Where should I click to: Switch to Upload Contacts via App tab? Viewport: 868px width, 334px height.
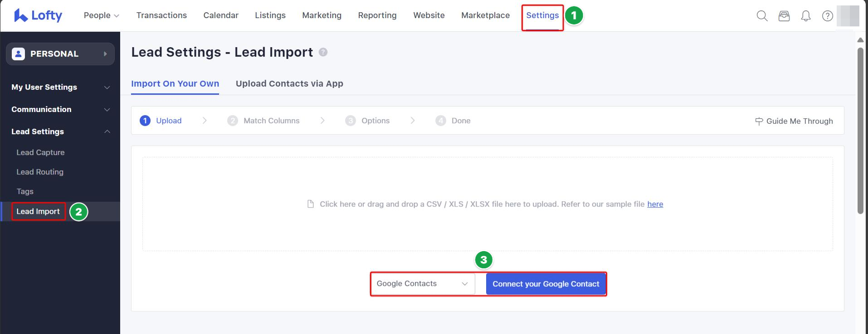[x=289, y=83]
